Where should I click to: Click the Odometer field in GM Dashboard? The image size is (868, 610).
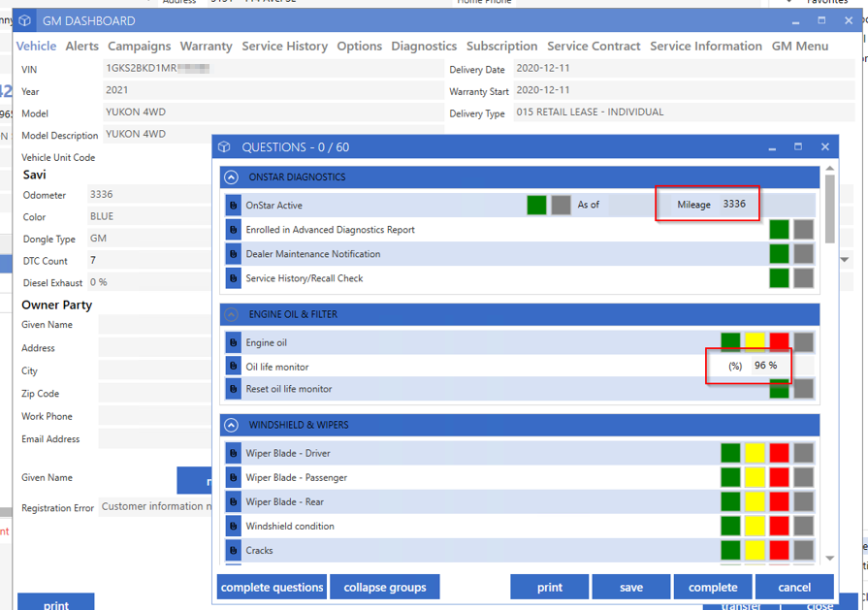tap(149, 195)
